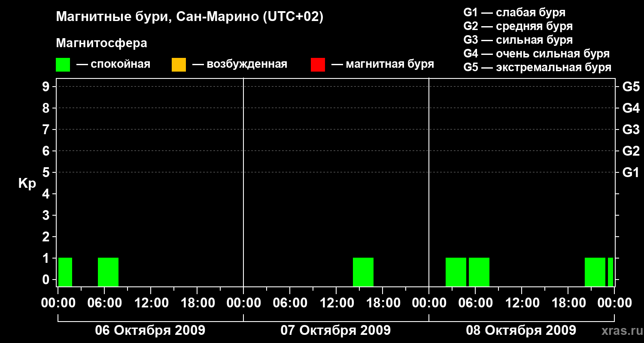Click the 'G4 — очень сильная буря' legend line
This screenshot has width=644, height=343.
coord(537,54)
